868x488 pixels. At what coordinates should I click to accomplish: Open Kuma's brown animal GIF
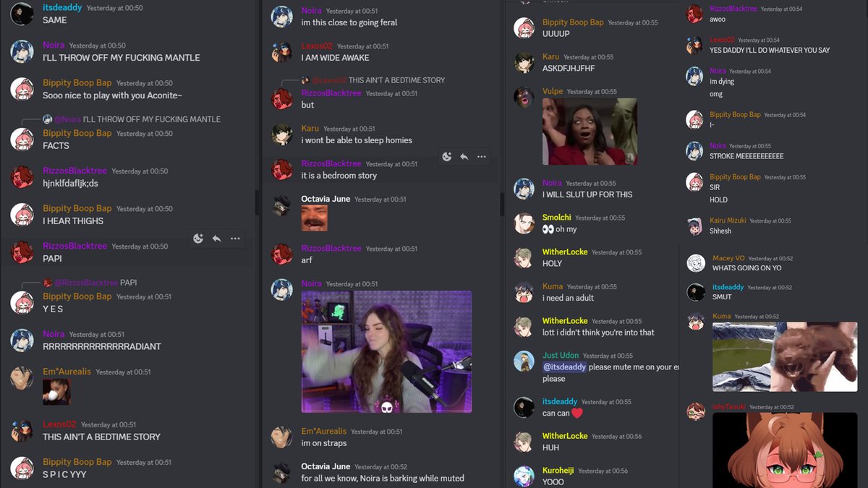(785, 357)
